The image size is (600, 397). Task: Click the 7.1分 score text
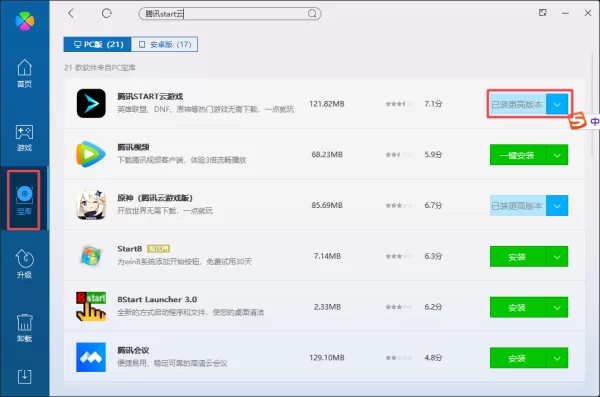pos(433,104)
